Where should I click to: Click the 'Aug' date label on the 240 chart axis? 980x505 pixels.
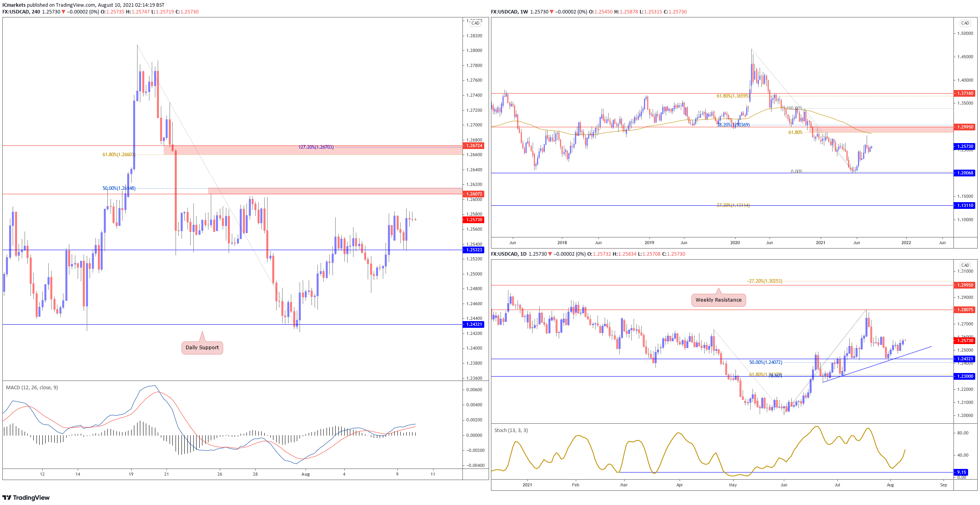305,474
